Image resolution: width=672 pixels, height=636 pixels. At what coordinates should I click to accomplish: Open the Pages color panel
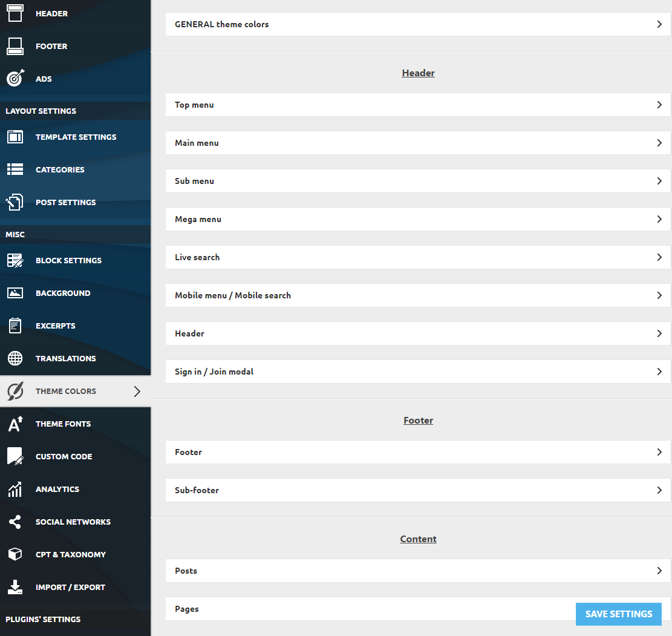(418, 609)
